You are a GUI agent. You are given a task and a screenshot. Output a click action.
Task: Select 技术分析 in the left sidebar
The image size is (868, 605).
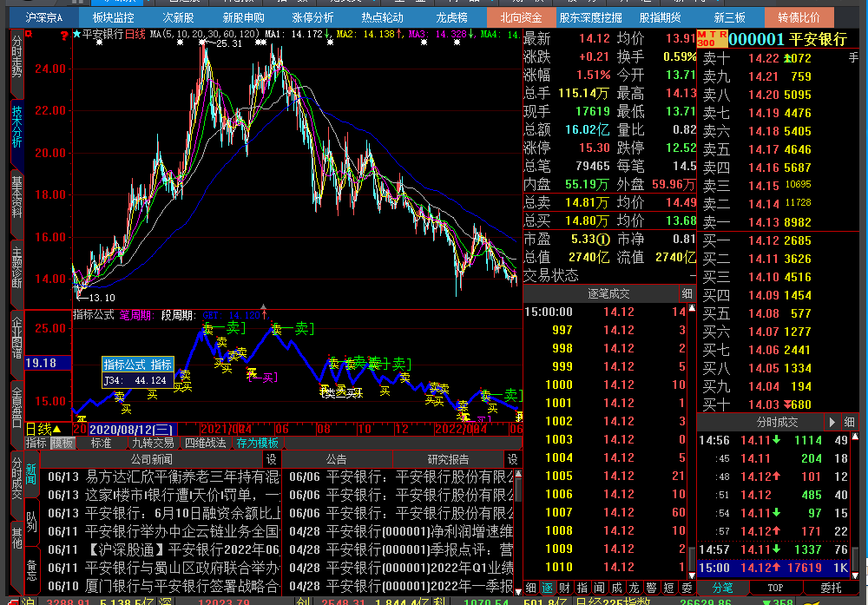pos(17,127)
